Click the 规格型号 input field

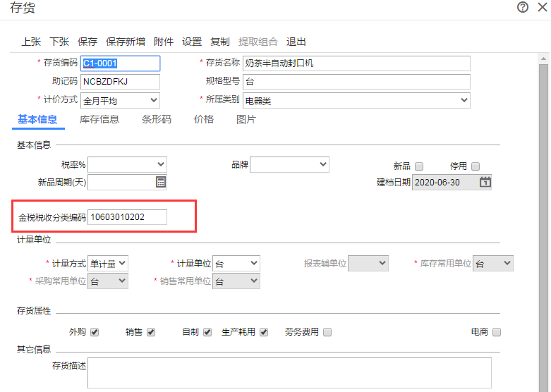(x=356, y=82)
